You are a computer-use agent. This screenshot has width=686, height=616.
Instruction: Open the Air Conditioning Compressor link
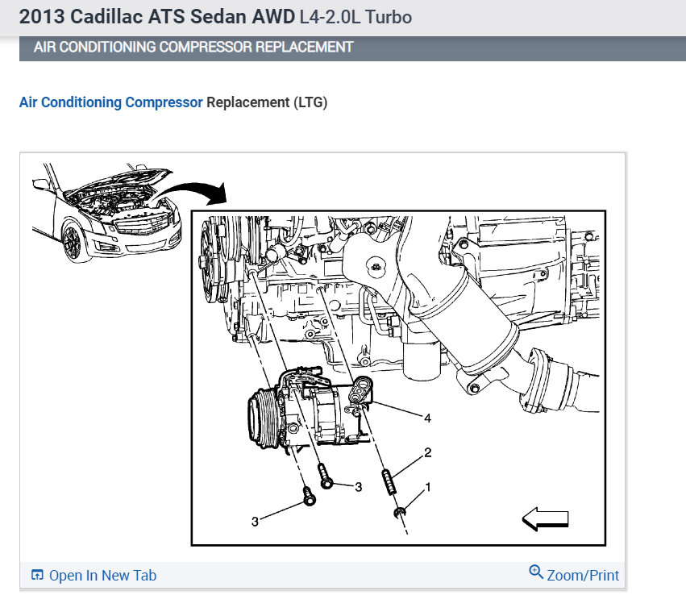111,102
